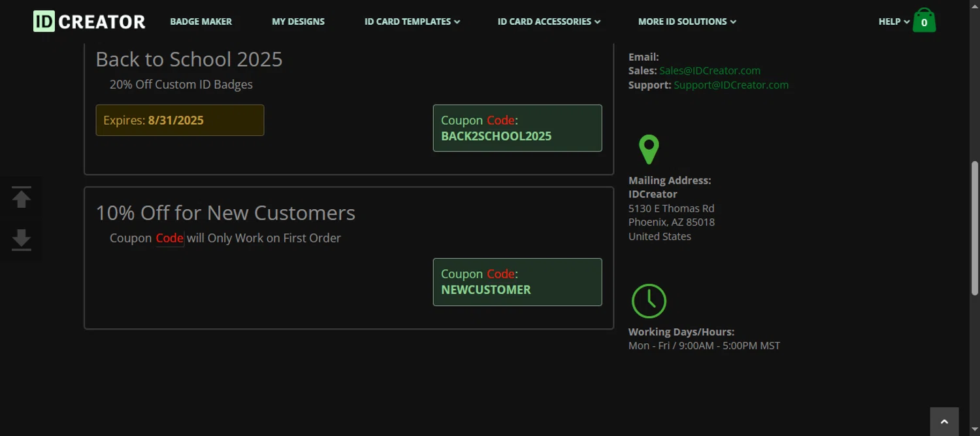This screenshot has height=436, width=980.
Task: Click the Expires 8/31/2025 badge
Action: (180, 120)
